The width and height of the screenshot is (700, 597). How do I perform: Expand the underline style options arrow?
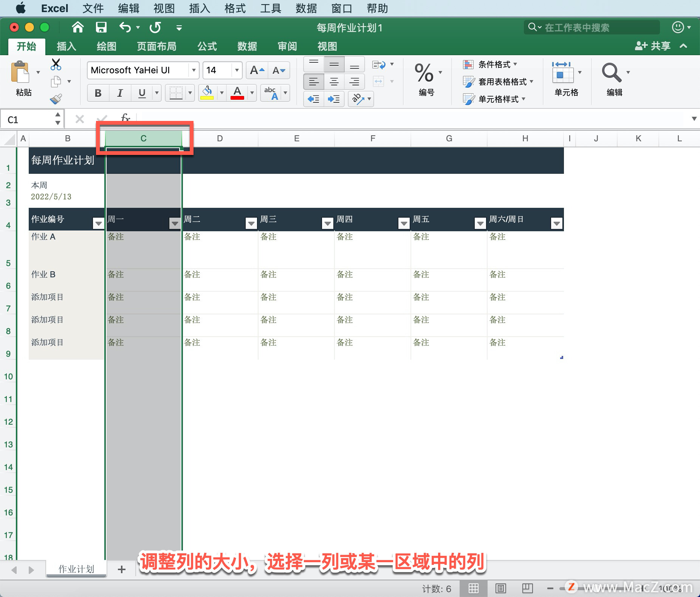(156, 93)
